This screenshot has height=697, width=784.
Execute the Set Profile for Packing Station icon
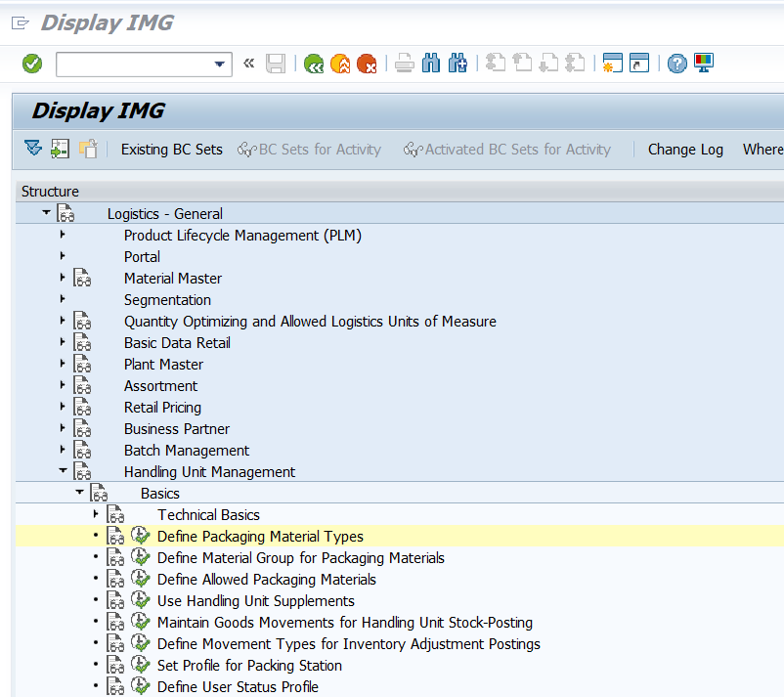coord(141,665)
